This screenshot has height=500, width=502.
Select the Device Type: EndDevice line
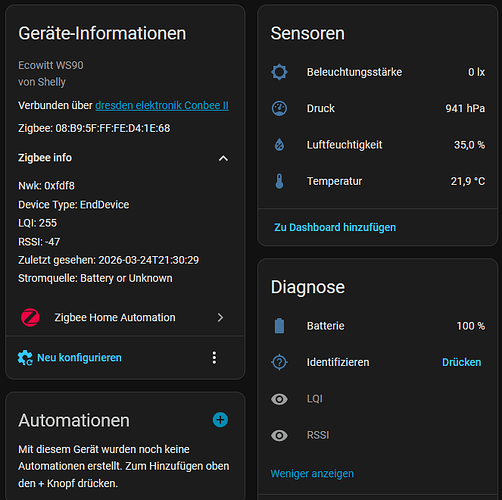click(x=74, y=204)
